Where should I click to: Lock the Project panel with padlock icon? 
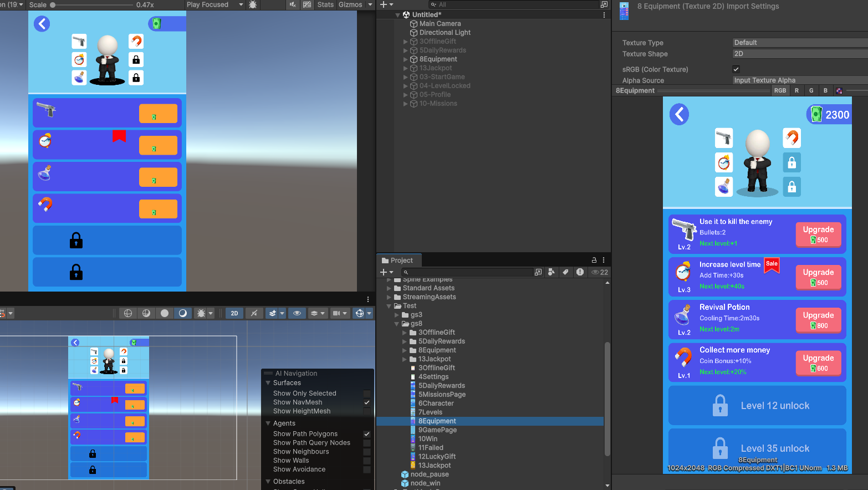coord(594,260)
